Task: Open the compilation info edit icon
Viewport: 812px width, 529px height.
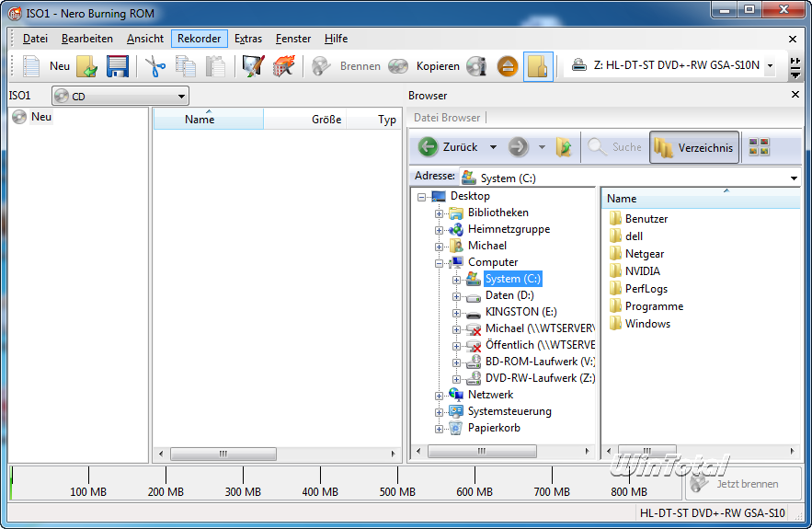Action: [253, 66]
